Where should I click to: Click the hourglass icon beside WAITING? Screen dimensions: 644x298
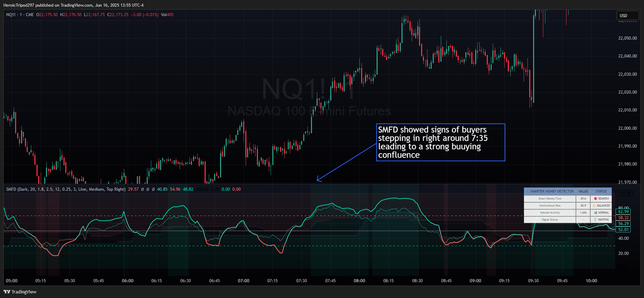tap(595, 219)
